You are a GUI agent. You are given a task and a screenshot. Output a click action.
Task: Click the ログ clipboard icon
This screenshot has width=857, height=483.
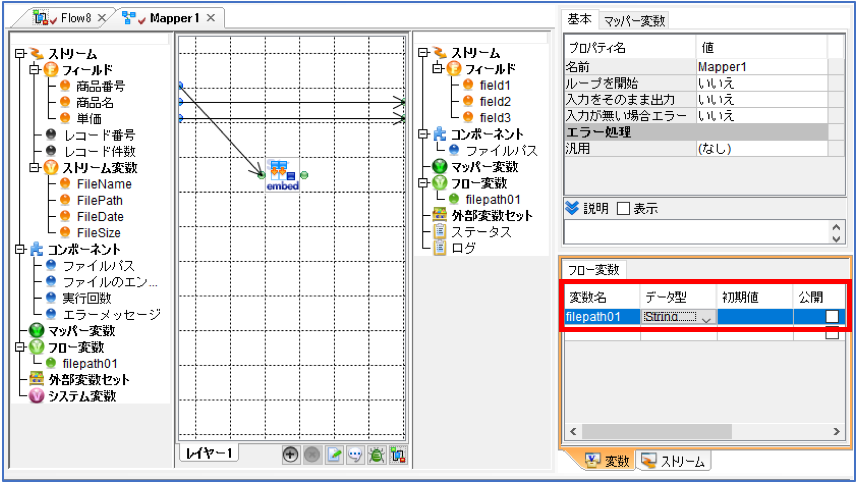(x=439, y=248)
